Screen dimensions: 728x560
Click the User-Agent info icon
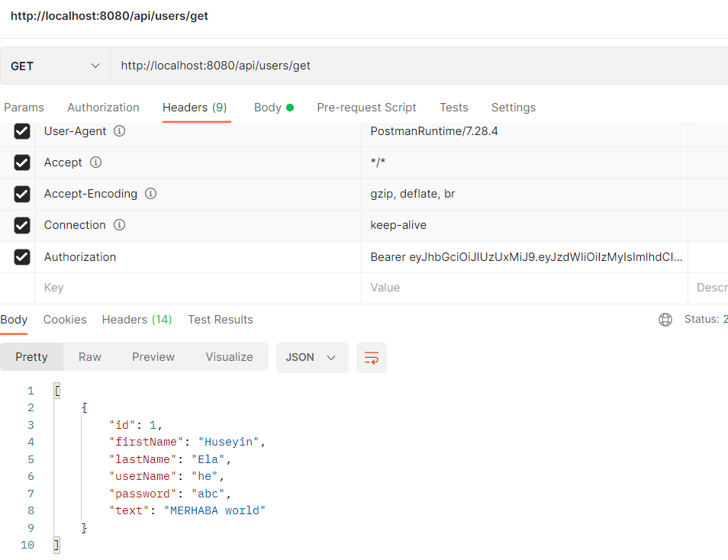[119, 131]
